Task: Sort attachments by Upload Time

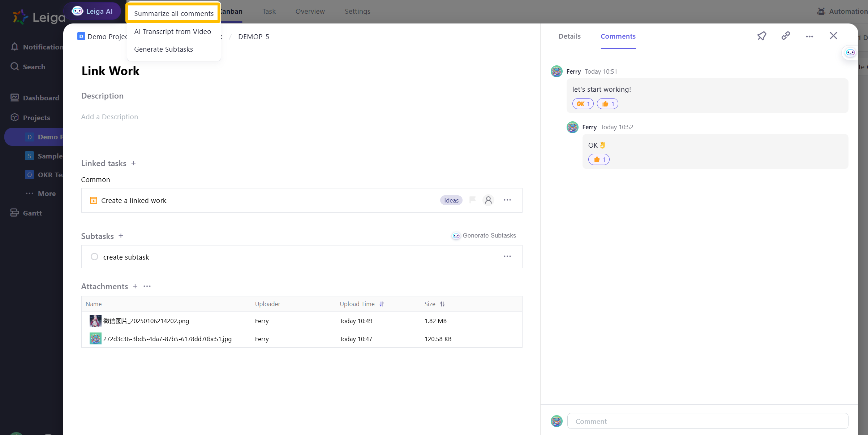Action: click(x=382, y=304)
